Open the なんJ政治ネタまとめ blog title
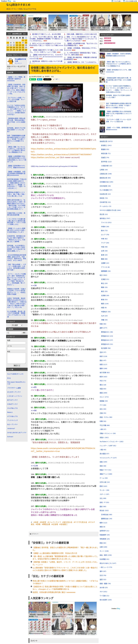 point(18,5)
